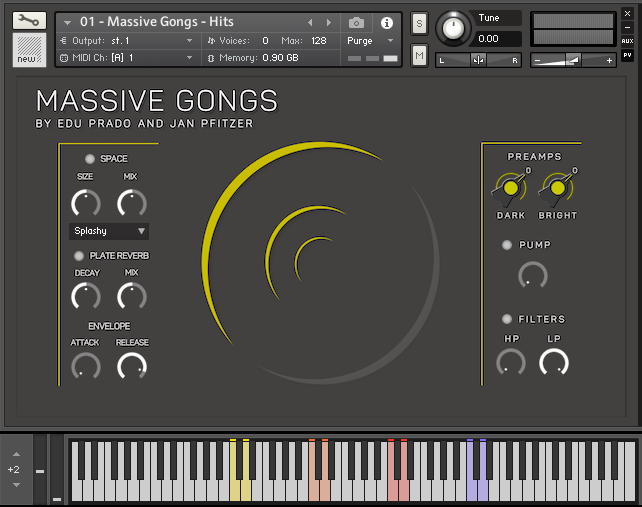Mute the instrument with M button
The height and width of the screenshot is (507, 642).
[419, 54]
